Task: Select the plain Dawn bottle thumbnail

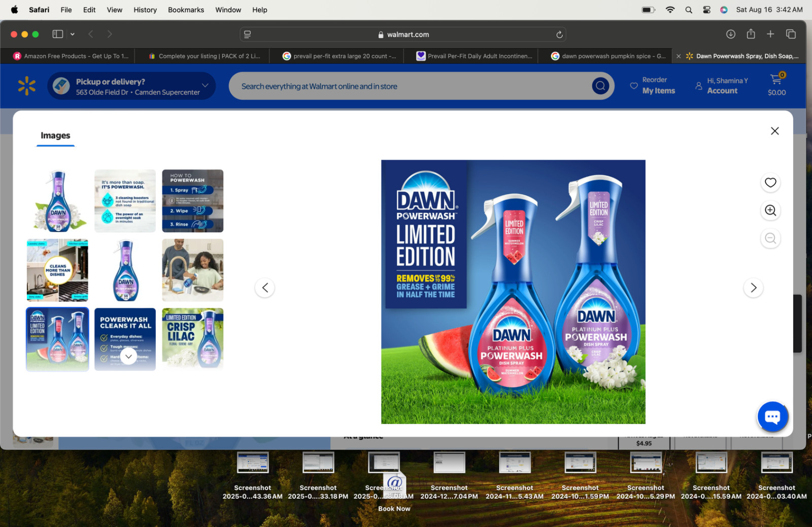Action: (x=125, y=270)
